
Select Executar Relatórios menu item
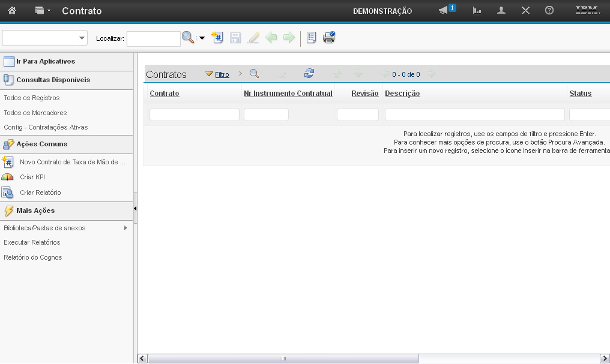pos(32,242)
